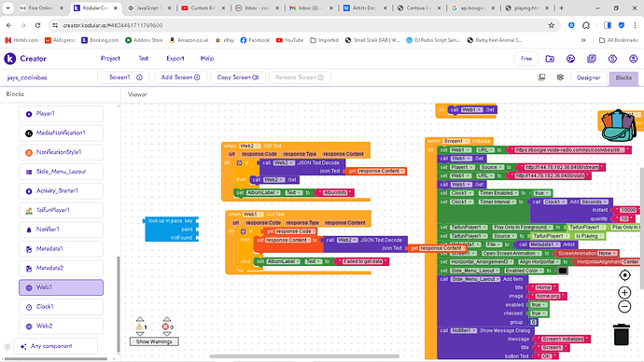This screenshot has width=644, height=362.
Task: Open the true dropdown for Timer Enabled
Action: click(x=541, y=193)
